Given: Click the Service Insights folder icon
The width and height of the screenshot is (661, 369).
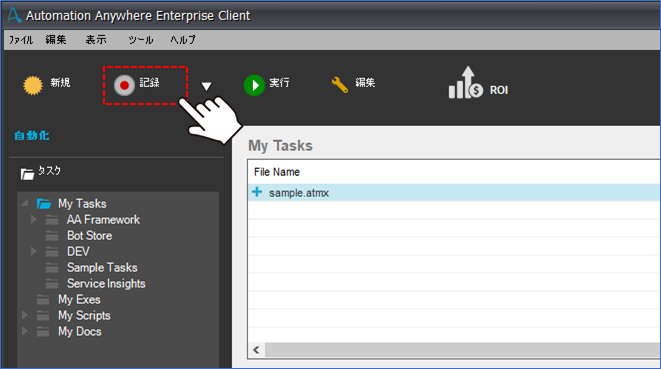Looking at the screenshot, I should [52, 283].
